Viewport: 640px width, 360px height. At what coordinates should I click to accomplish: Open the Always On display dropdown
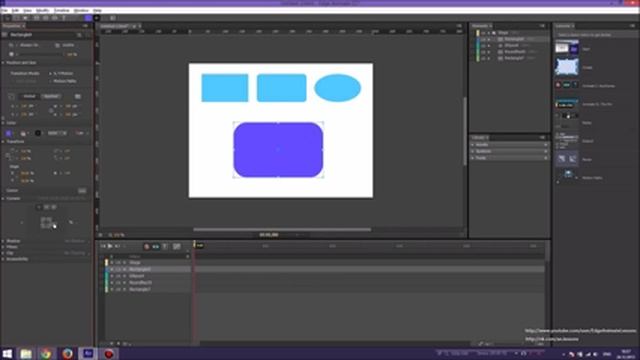(x=29, y=45)
